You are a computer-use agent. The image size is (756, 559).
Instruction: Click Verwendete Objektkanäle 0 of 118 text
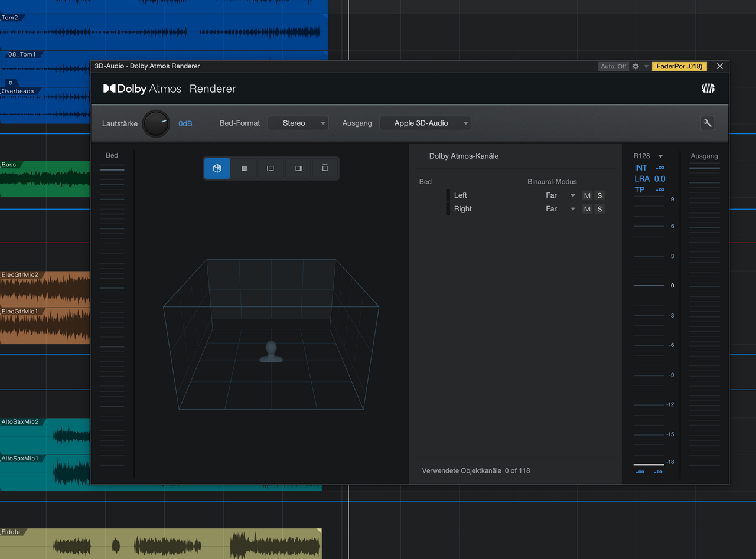476,471
